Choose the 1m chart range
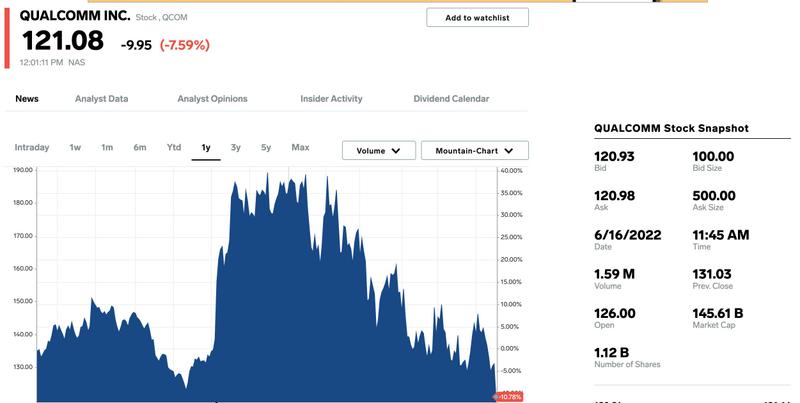Image resolution: width=800 pixels, height=403 pixels. click(107, 147)
